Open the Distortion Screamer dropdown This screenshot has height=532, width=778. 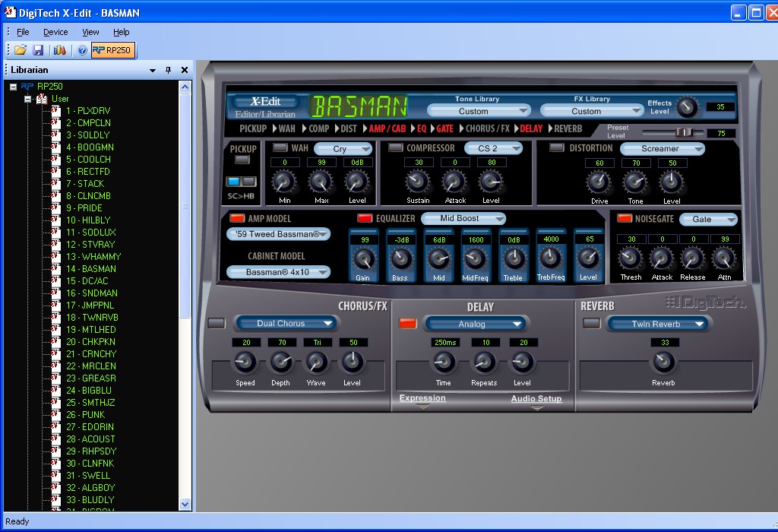[x=663, y=149]
